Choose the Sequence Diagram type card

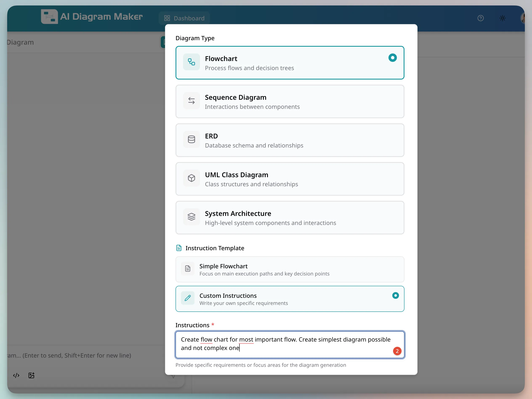click(290, 101)
